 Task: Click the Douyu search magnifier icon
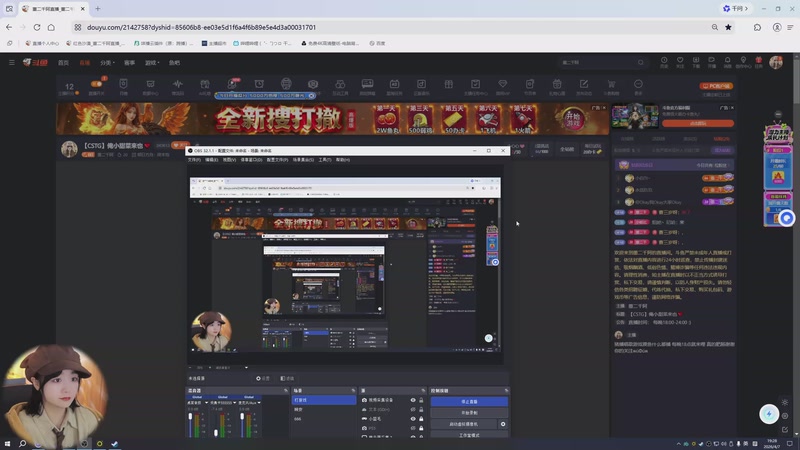(640, 62)
